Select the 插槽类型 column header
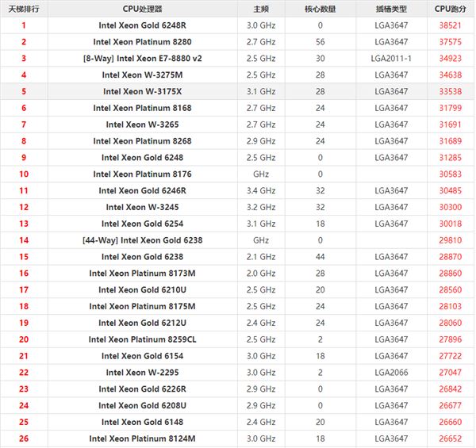 pos(391,9)
